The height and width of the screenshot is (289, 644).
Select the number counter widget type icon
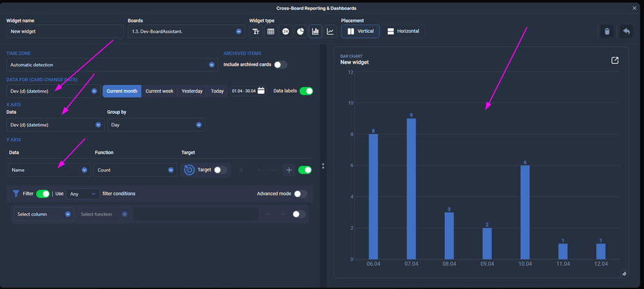[x=286, y=32]
